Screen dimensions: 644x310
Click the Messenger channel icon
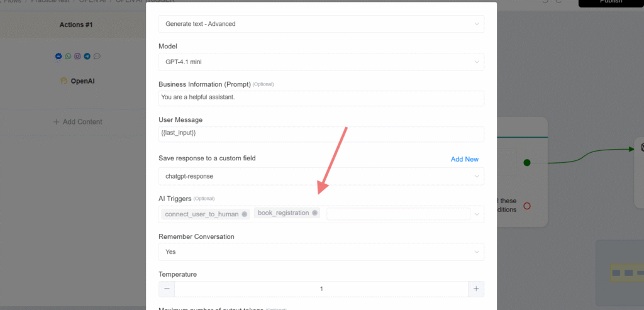[58, 56]
